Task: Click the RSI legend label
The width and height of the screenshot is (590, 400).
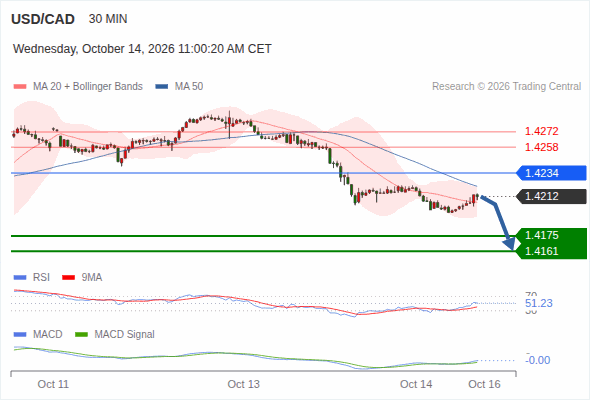Action: pos(41,278)
